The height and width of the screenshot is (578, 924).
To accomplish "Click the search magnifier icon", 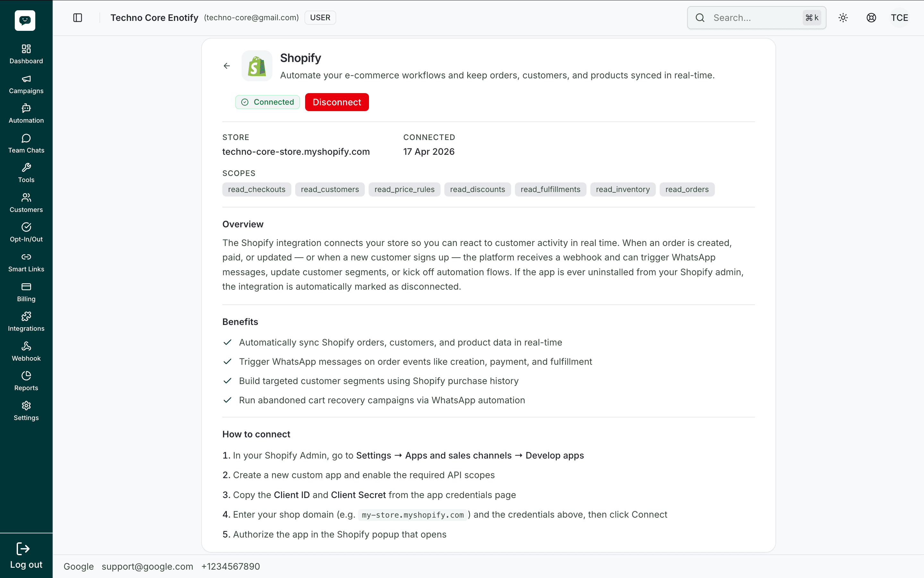I will pos(700,18).
